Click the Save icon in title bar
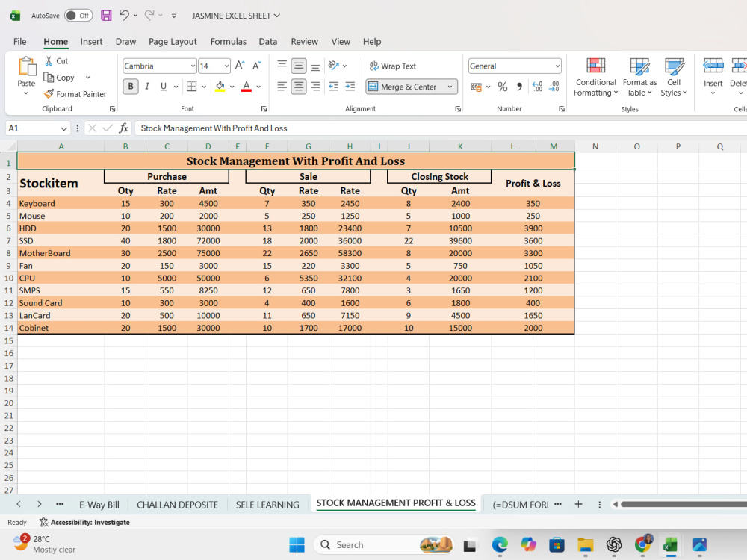747x560 pixels. tap(106, 16)
